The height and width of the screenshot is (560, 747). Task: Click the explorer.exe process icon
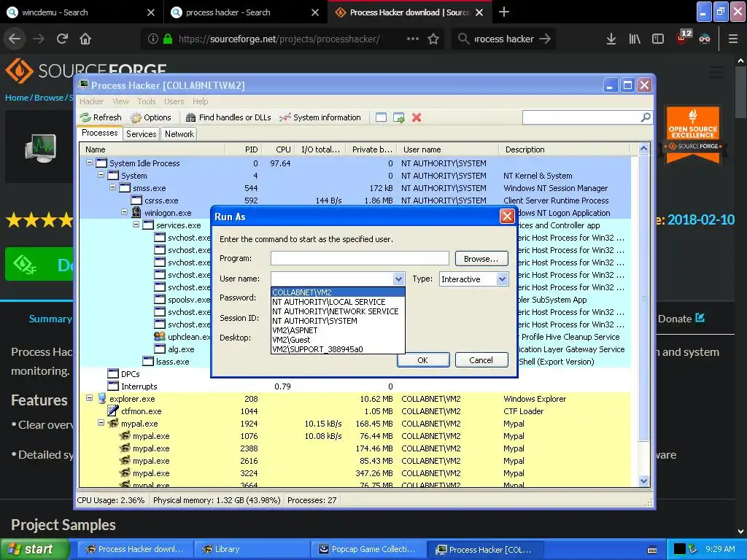101,399
